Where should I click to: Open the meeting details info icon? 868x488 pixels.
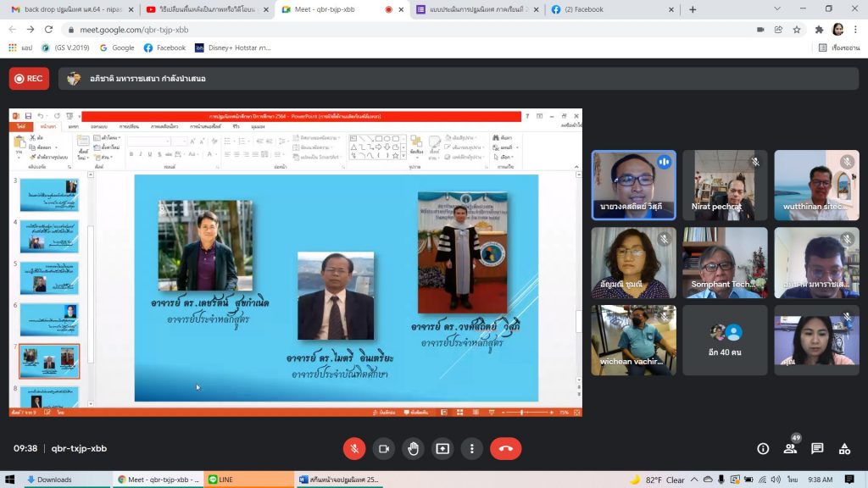pos(763,448)
